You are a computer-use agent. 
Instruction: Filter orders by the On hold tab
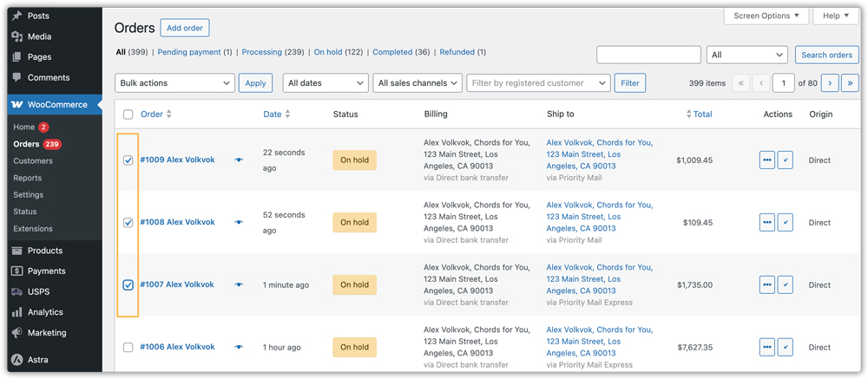(327, 52)
